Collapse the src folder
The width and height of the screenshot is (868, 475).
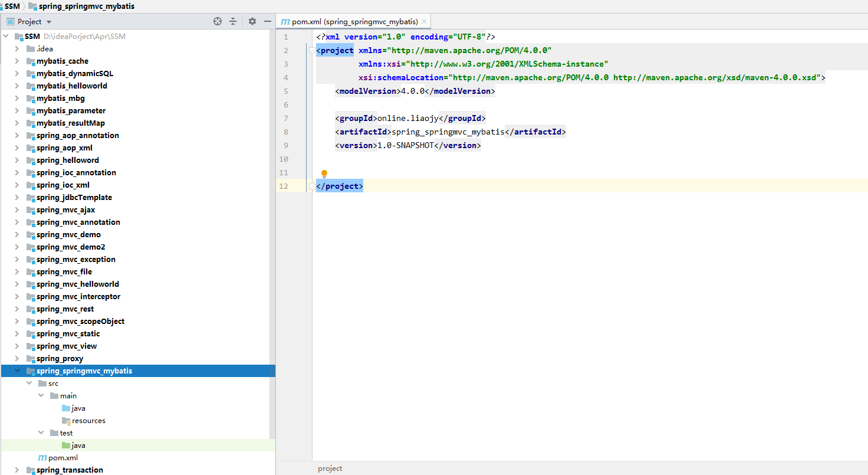click(x=29, y=384)
